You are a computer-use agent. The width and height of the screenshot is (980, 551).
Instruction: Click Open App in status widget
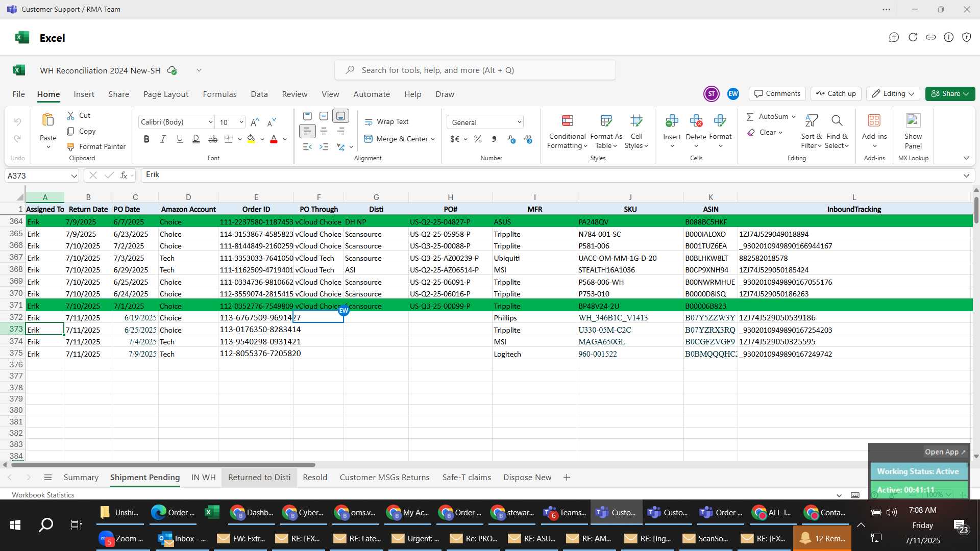tap(945, 452)
